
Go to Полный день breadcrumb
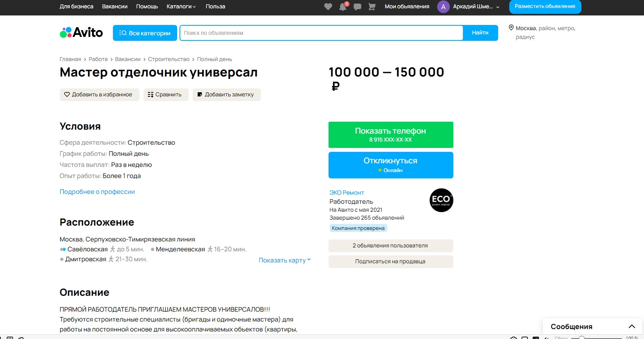214,59
